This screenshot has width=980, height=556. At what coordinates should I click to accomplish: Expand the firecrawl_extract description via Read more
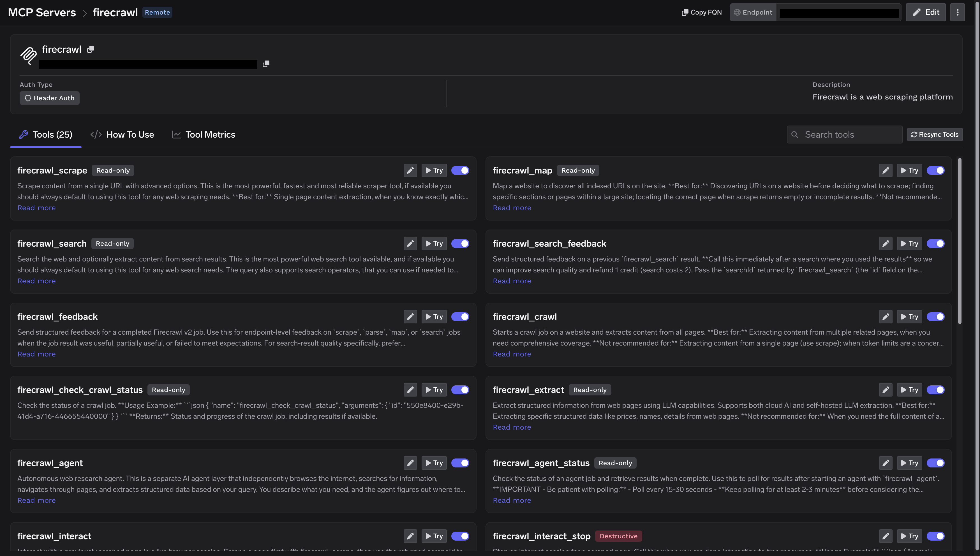pyautogui.click(x=512, y=427)
